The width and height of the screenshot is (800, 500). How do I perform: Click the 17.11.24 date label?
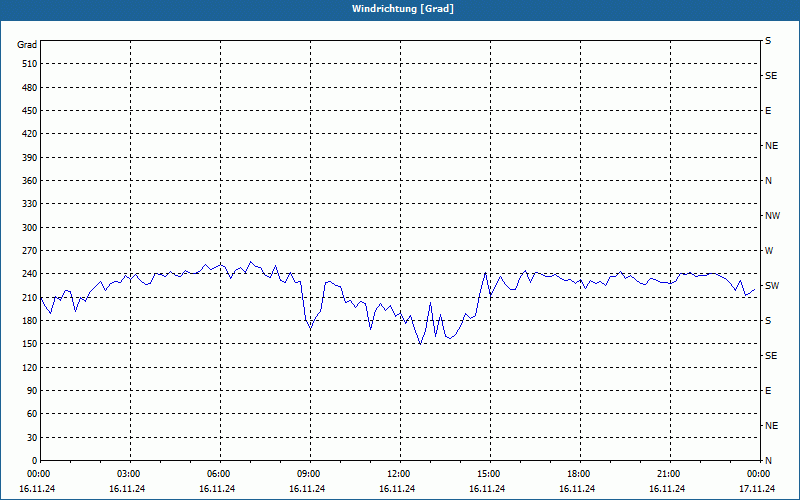tap(757, 489)
